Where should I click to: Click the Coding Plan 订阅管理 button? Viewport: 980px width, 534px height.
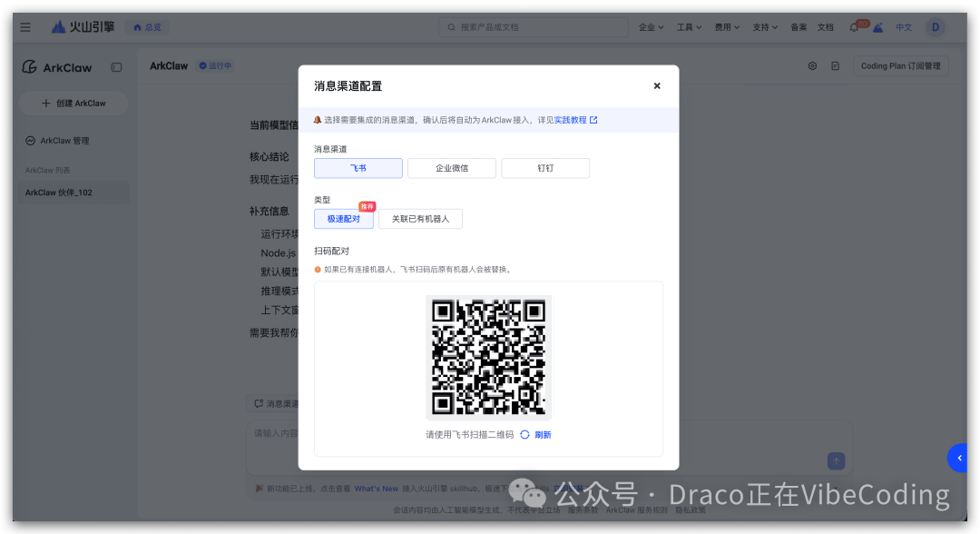click(x=900, y=65)
